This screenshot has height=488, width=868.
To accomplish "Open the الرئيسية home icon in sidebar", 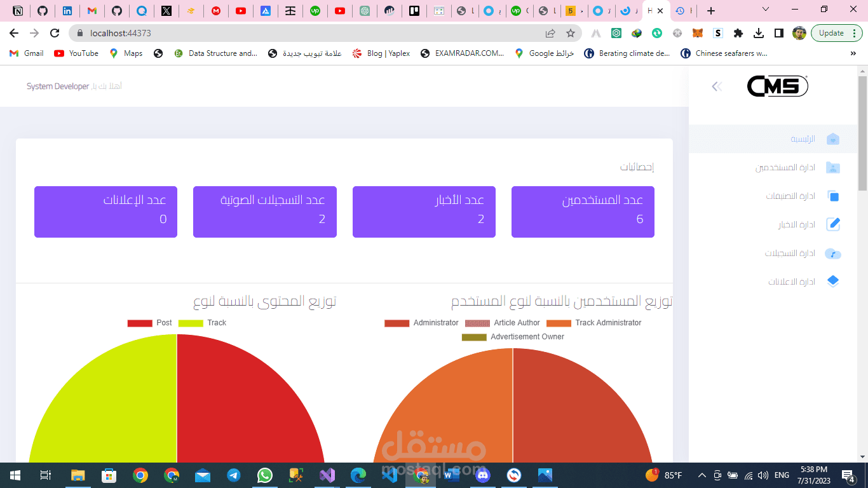I will [833, 139].
